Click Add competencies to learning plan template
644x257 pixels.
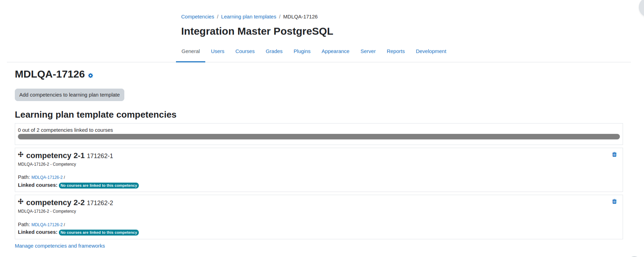click(x=70, y=95)
